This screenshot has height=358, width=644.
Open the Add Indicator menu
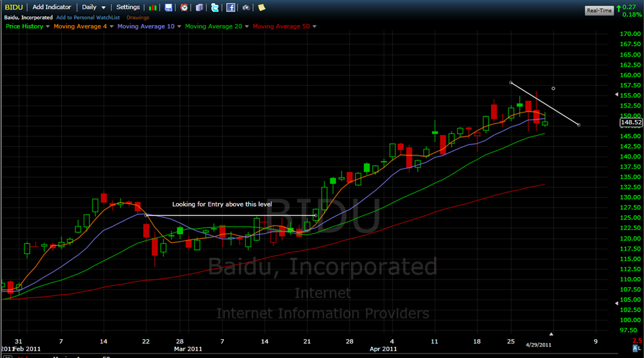tap(52, 7)
